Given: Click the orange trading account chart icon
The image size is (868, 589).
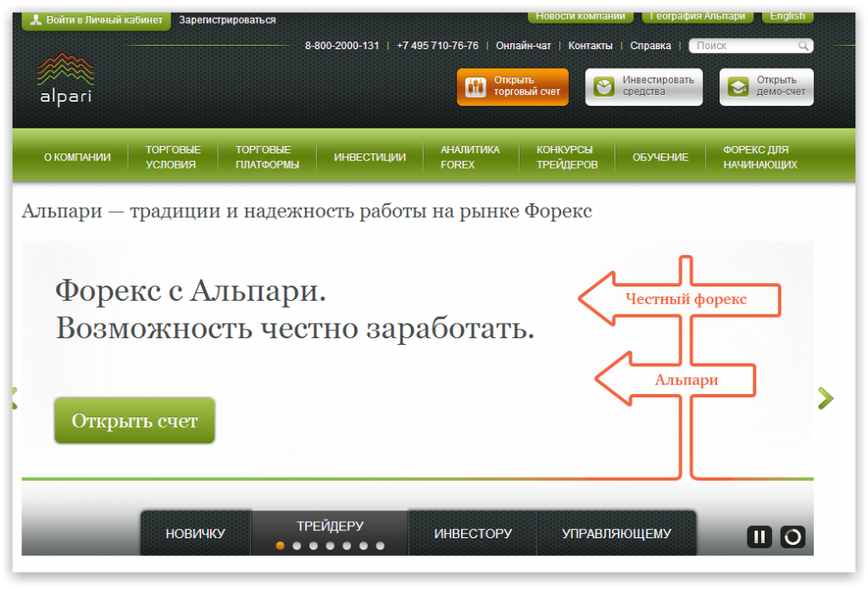Looking at the screenshot, I should [476, 87].
